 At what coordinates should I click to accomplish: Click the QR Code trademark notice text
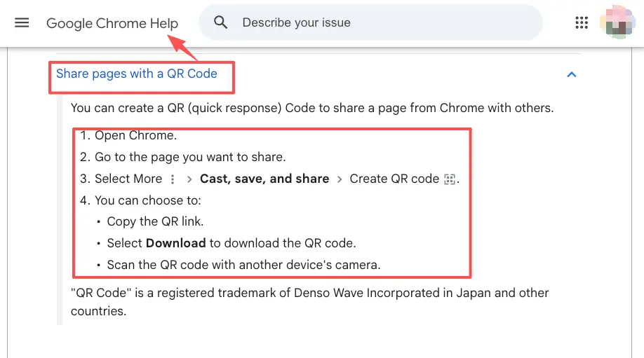[309, 302]
